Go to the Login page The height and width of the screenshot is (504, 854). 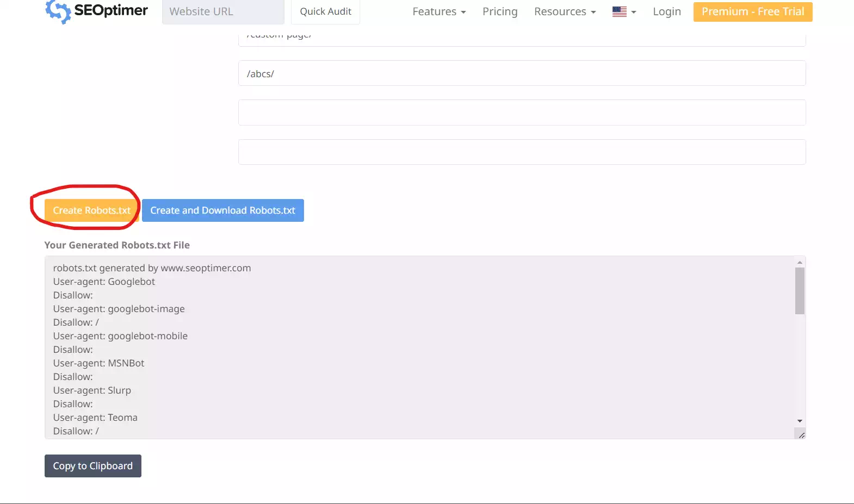click(667, 11)
